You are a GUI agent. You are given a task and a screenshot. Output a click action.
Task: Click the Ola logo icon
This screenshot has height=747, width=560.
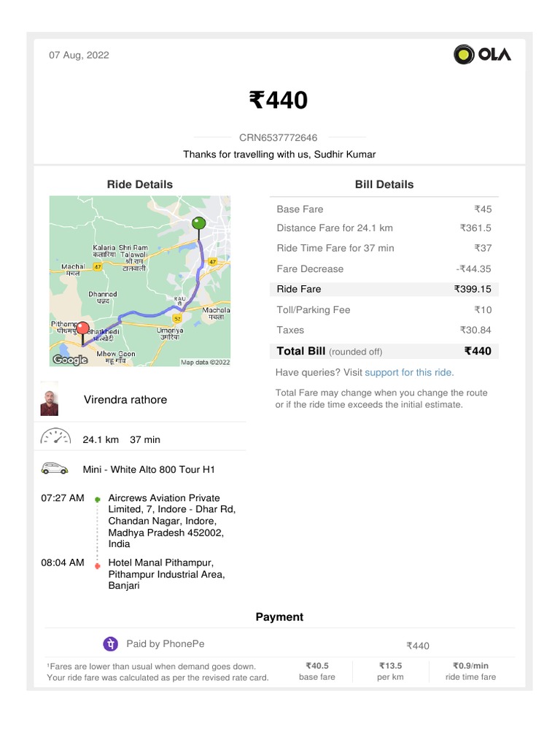click(x=464, y=55)
